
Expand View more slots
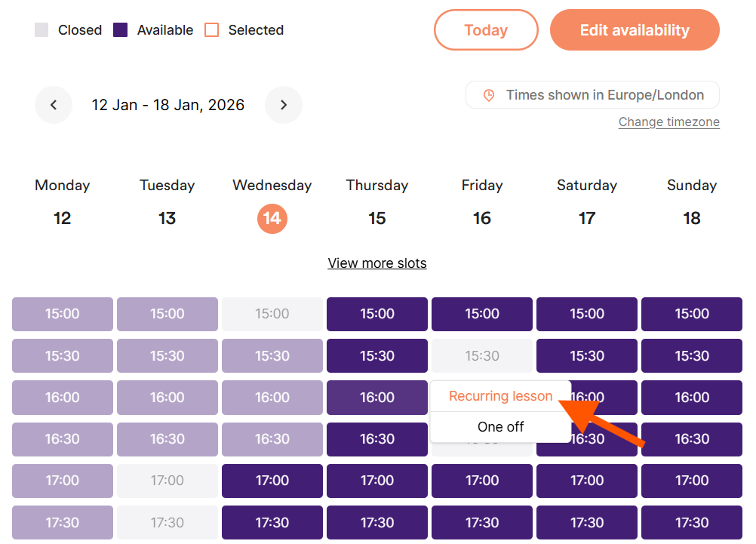(x=377, y=263)
